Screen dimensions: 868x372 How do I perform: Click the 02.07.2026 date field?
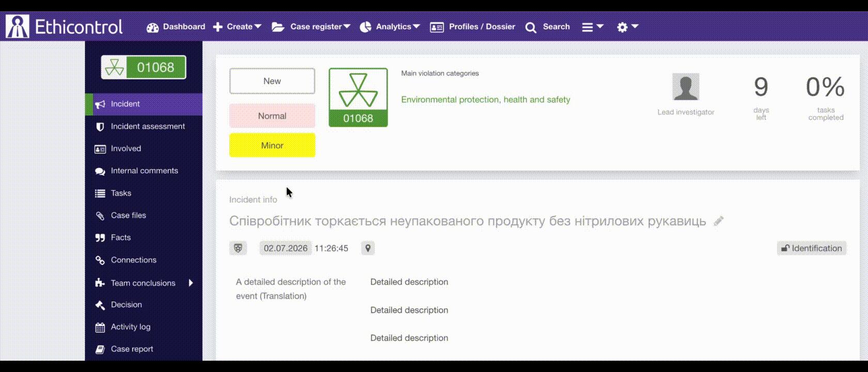pyautogui.click(x=286, y=248)
